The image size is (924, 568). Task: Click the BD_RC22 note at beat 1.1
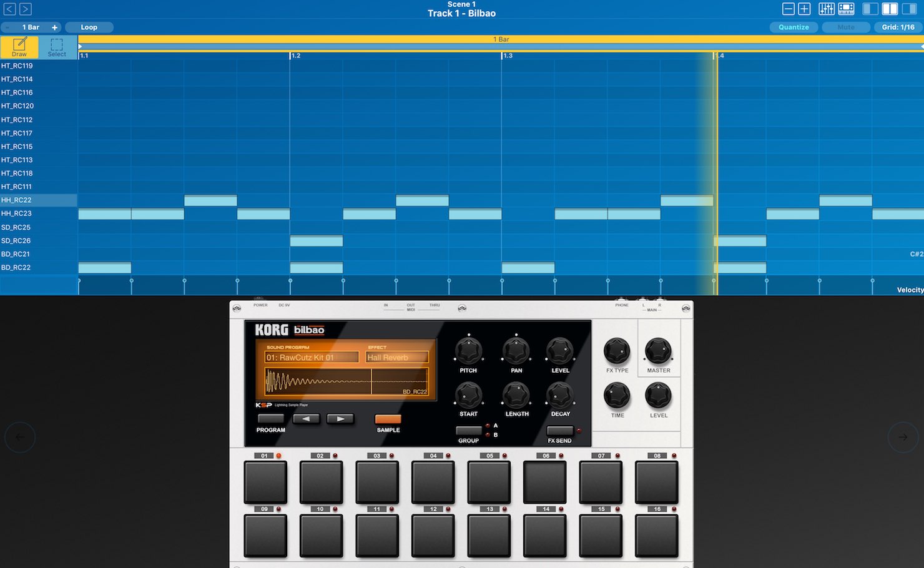pos(104,268)
